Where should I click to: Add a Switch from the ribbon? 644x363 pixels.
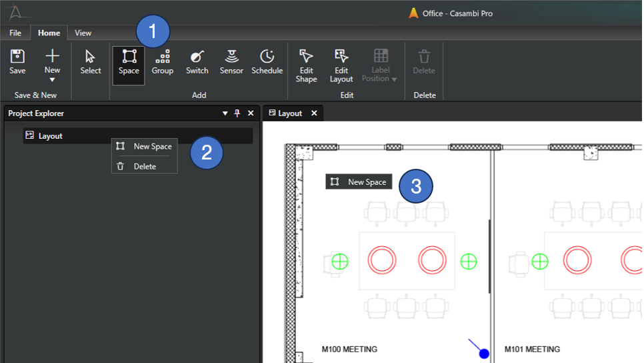coord(197,62)
